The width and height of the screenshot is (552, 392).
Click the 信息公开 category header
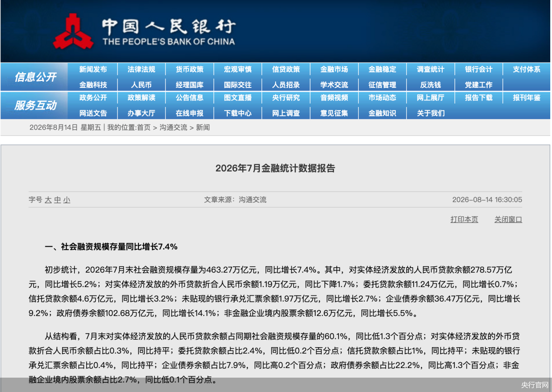[35, 77]
